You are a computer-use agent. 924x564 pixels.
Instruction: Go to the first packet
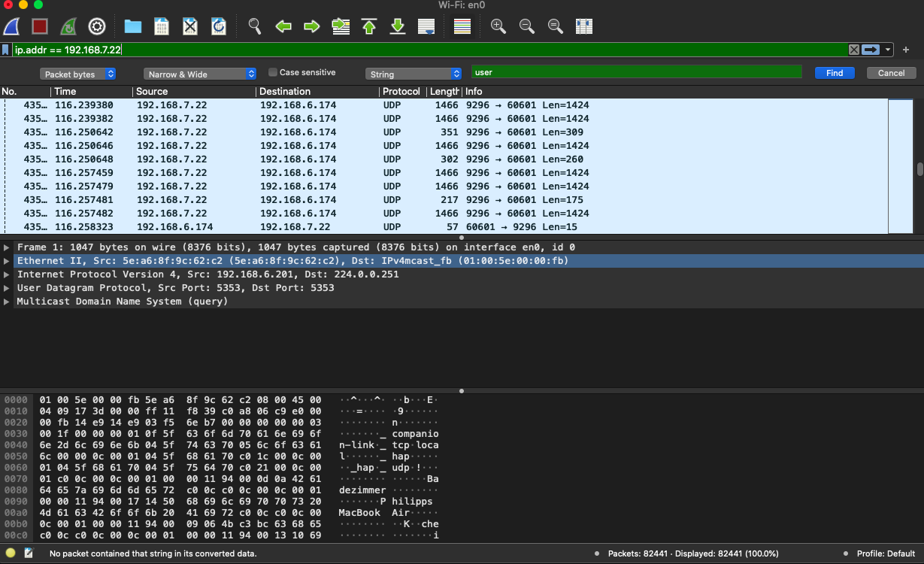click(369, 26)
